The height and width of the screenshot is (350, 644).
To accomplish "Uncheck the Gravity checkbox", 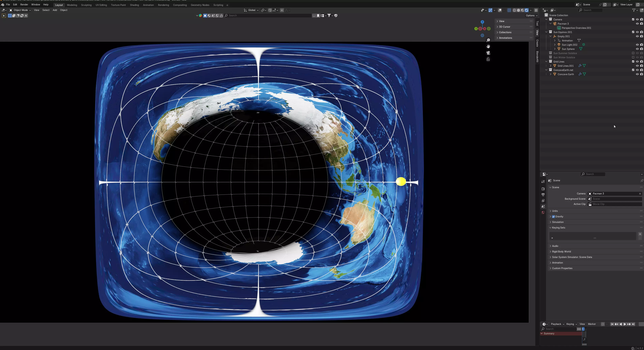I will [x=554, y=217].
